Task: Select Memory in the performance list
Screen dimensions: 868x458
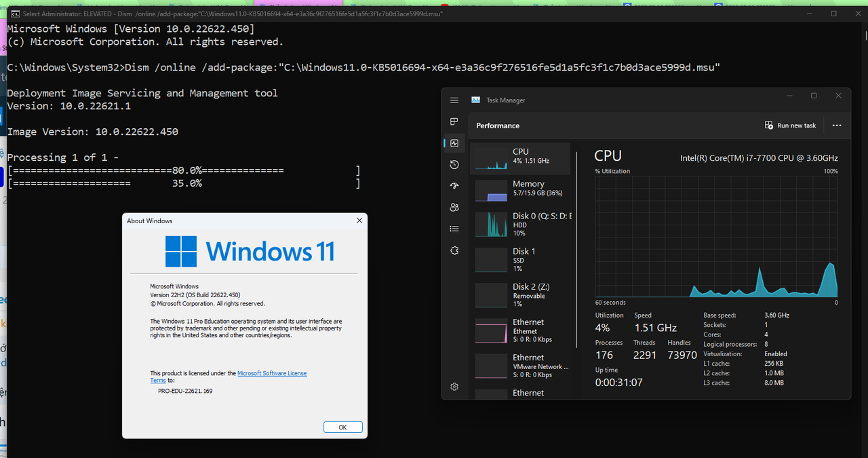Action: coord(521,189)
